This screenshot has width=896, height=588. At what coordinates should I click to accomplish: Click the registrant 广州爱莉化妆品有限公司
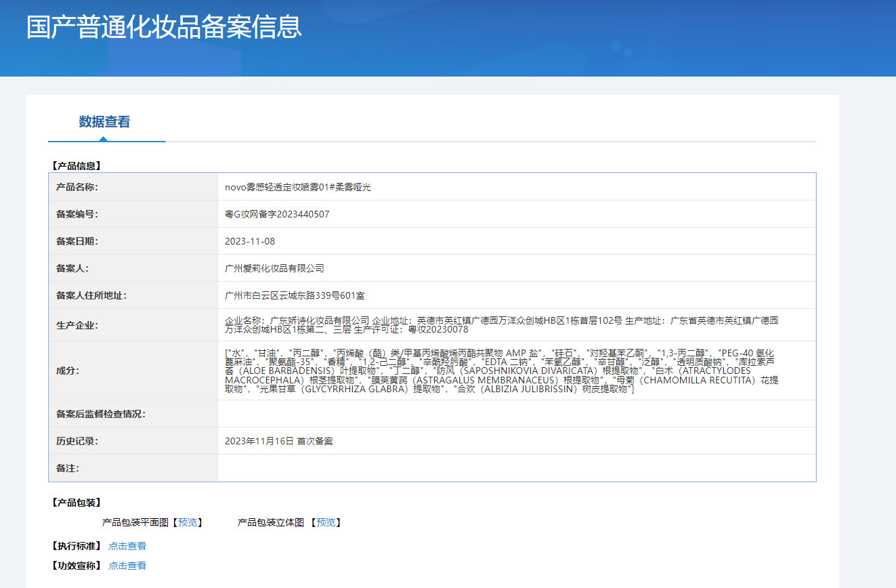coord(274,268)
